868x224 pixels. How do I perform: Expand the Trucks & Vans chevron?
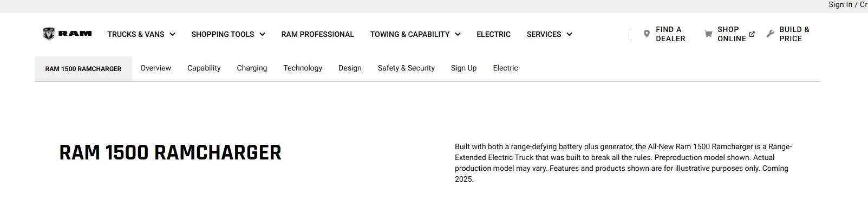pyautogui.click(x=172, y=34)
